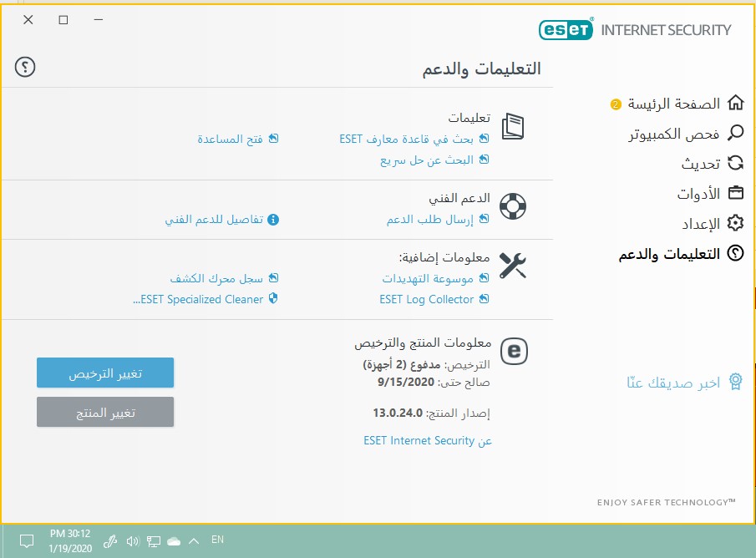Viewport: 756px width, 558px height.
Task: Open تحديث section in sidebar
Action: click(x=701, y=164)
